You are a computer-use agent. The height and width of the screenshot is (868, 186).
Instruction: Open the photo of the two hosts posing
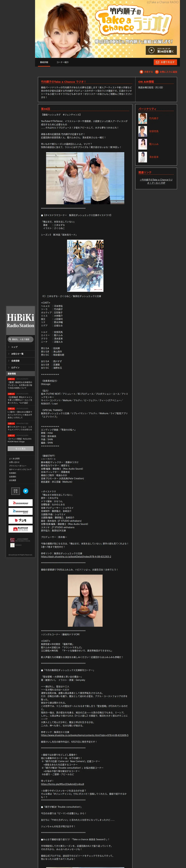point(85,178)
